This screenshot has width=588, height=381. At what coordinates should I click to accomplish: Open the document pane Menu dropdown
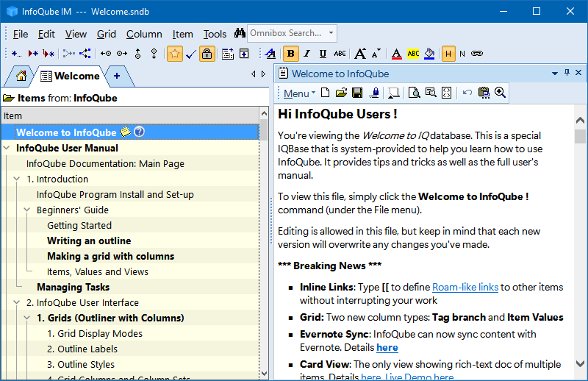tap(299, 93)
